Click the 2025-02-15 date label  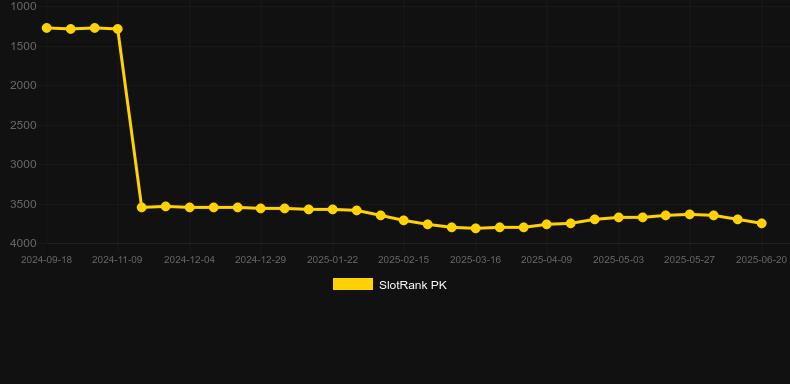point(404,260)
